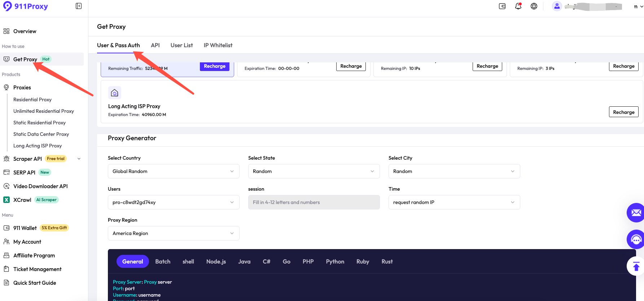Select the C# code tab

click(267, 261)
